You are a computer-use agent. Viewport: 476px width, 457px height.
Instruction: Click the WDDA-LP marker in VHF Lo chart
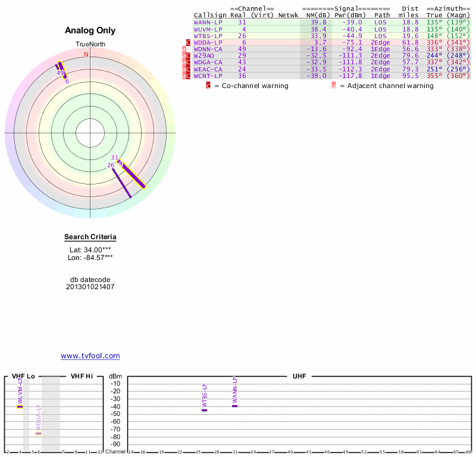tap(38, 433)
